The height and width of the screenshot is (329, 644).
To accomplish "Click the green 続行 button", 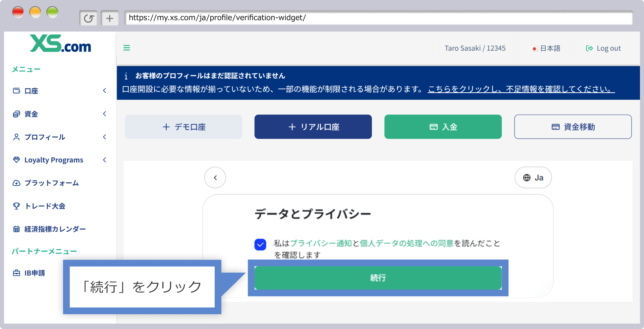I will click(378, 278).
